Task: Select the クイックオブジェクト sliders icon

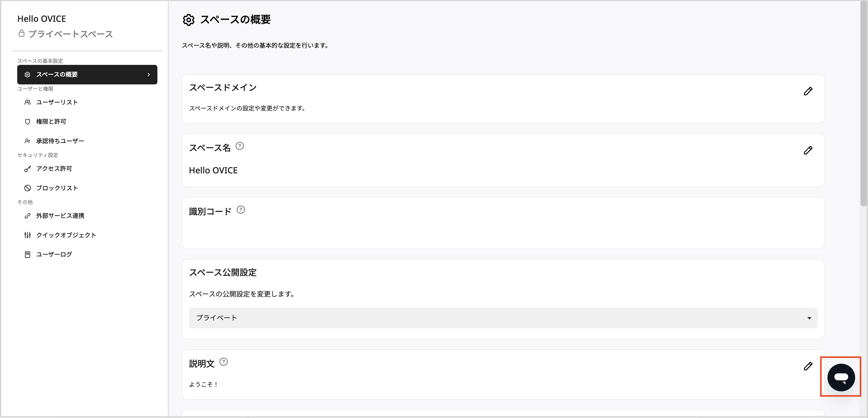Action: pyautogui.click(x=28, y=235)
